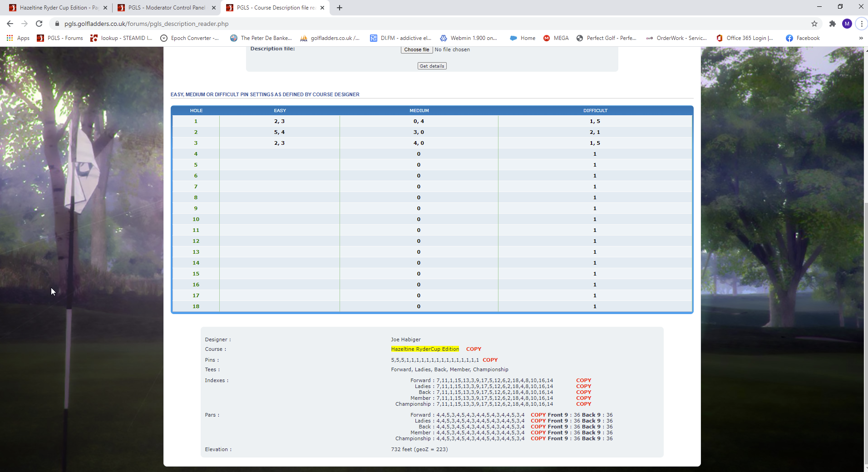Viewport: 868px width, 472px height.
Task: Click COPY next to Hazeltine RyderCup Edition
Action: point(473,349)
